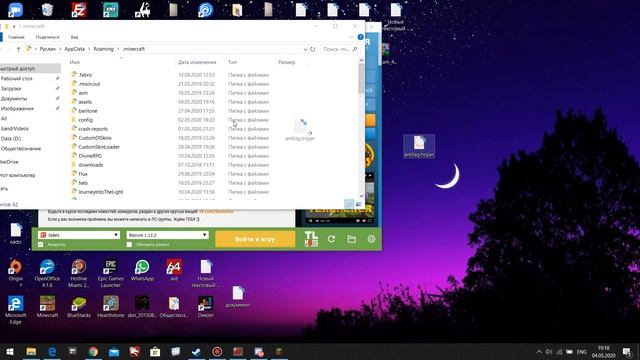Select the 'asm' folder

click(83, 93)
